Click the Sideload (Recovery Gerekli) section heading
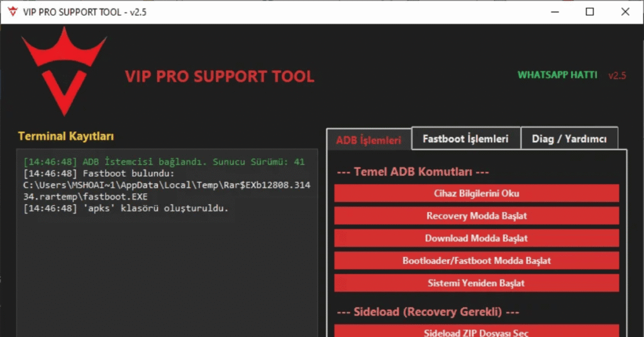Image resolution: width=644 pixels, height=337 pixels. pos(428,312)
